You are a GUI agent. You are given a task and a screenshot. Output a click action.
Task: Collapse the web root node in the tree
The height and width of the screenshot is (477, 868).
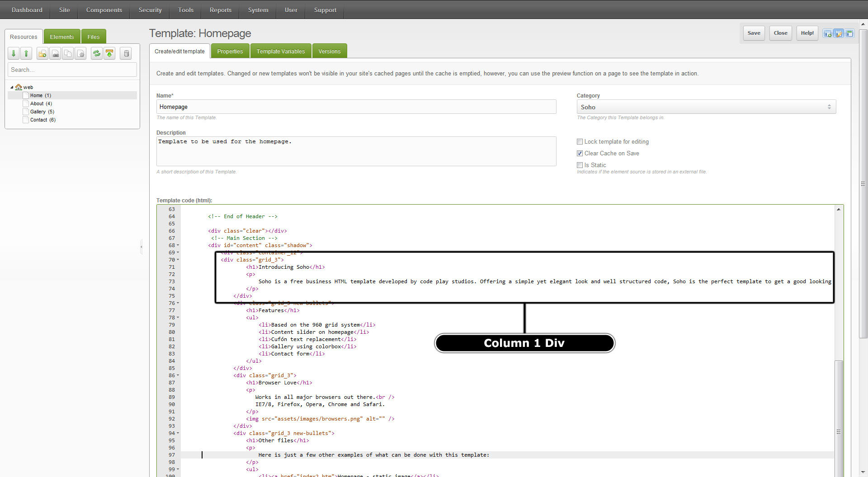point(12,87)
